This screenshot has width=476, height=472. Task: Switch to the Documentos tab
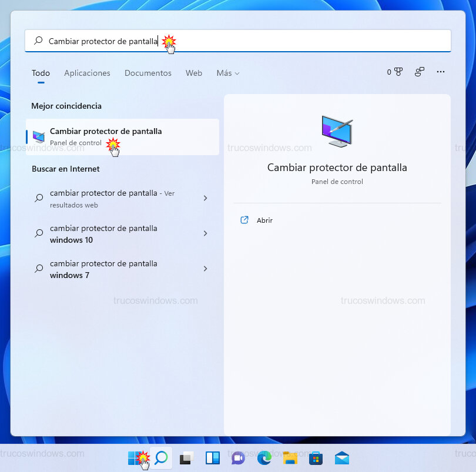point(148,73)
